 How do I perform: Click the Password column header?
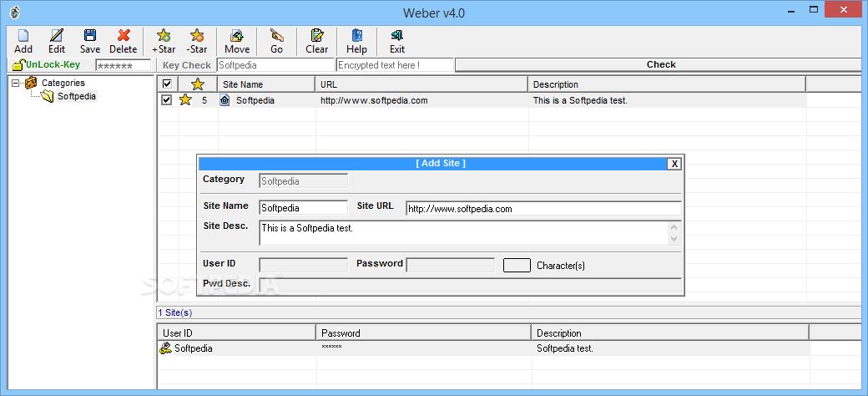(x=424, y=333)
